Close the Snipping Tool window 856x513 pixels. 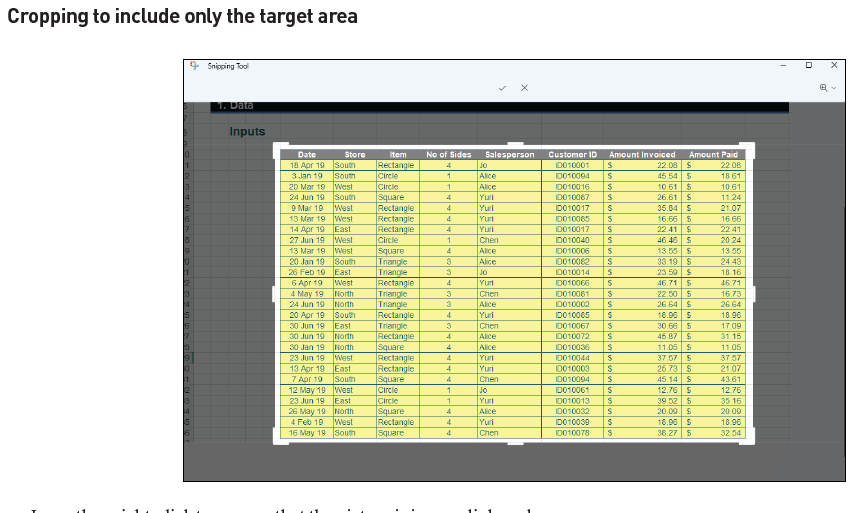(834, 65)
